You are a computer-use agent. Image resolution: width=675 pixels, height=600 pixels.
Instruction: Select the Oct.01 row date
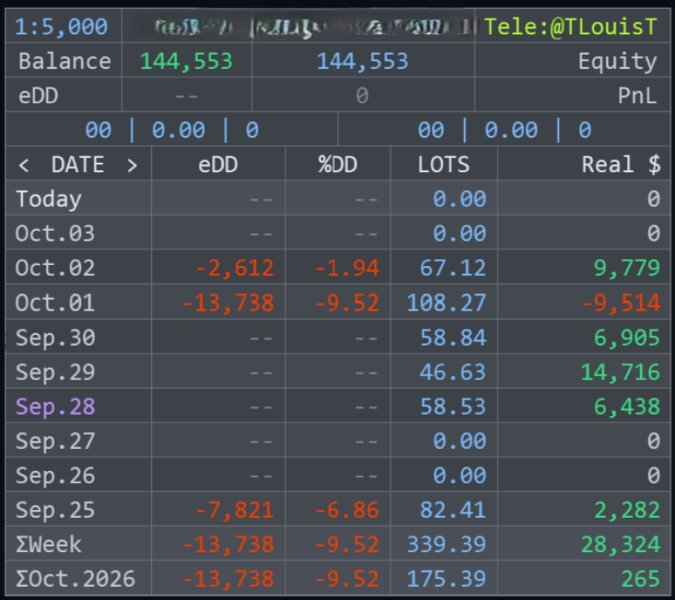click(55, 303)
